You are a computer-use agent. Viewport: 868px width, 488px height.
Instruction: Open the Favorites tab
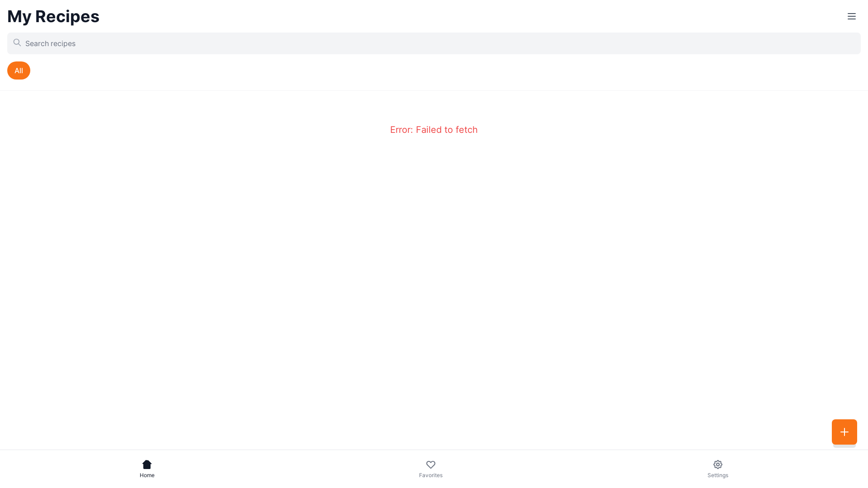coord(431,469)
